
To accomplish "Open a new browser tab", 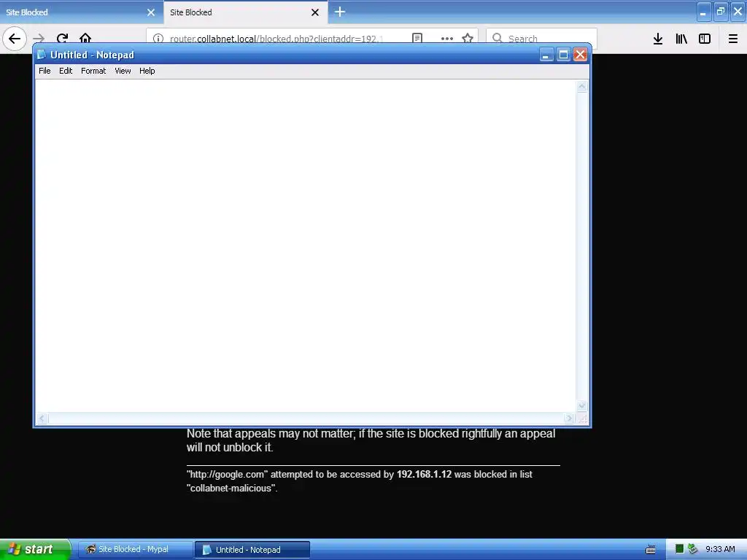I will click(340, 12).
